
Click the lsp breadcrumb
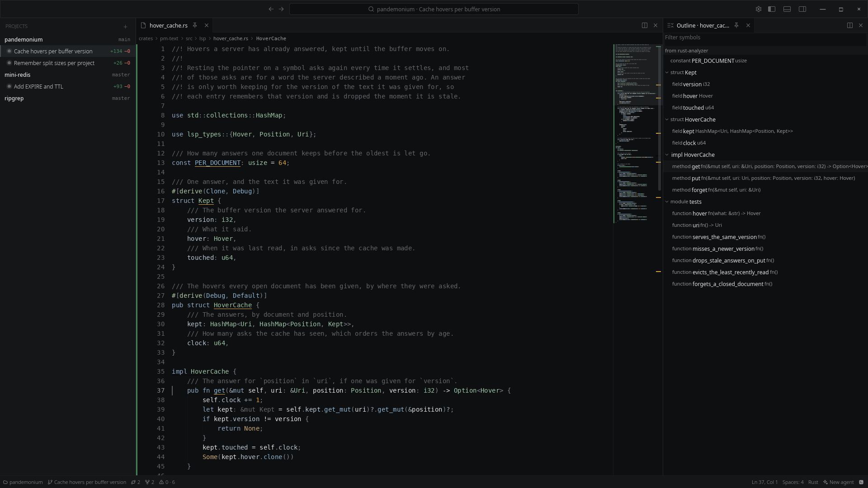click(x=203, y=38)
